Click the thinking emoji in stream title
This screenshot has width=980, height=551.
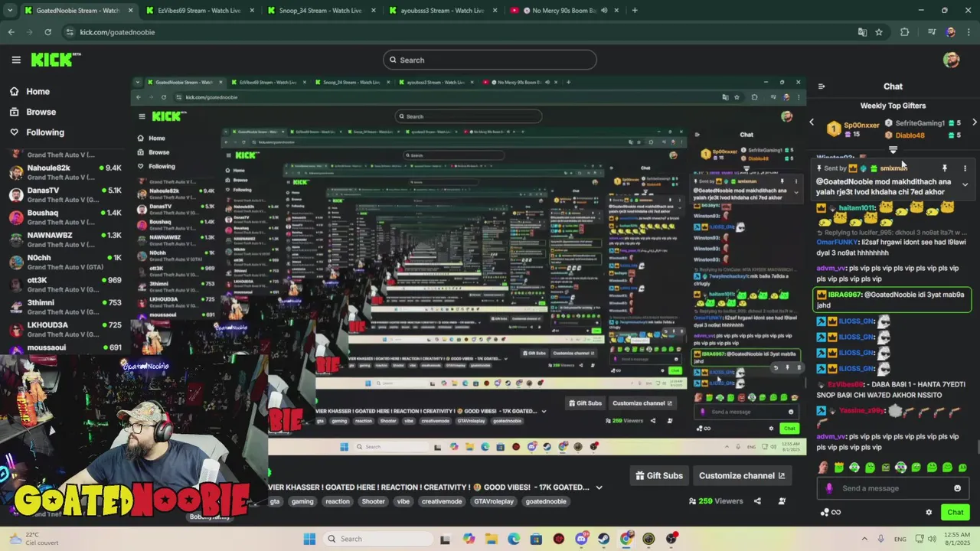point(477,487)
